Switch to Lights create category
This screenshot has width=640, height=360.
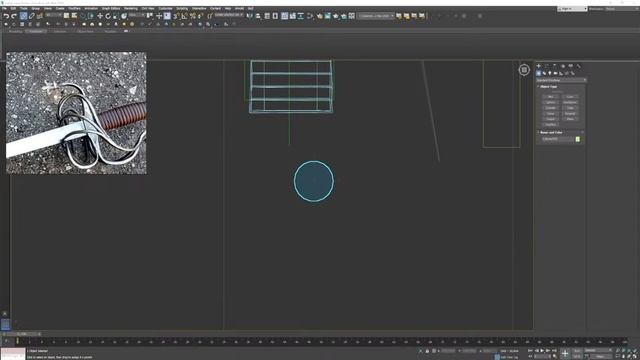(550, 73)
